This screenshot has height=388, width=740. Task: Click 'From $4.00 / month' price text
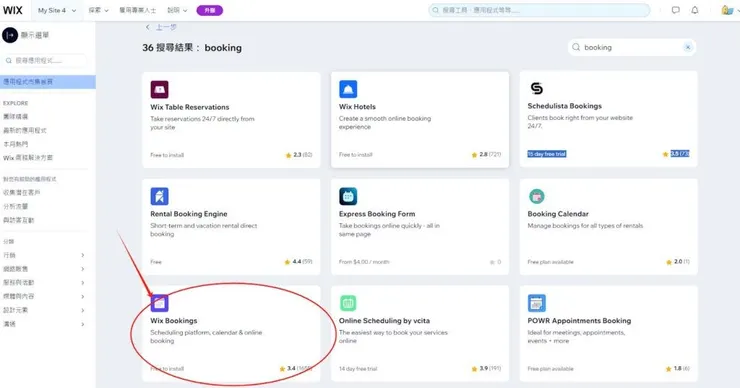(364, 261)
